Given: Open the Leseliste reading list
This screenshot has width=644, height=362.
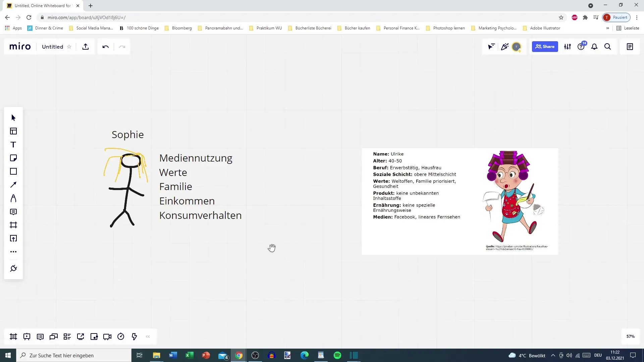Looking at the screenshot, I should click(628, 28).
